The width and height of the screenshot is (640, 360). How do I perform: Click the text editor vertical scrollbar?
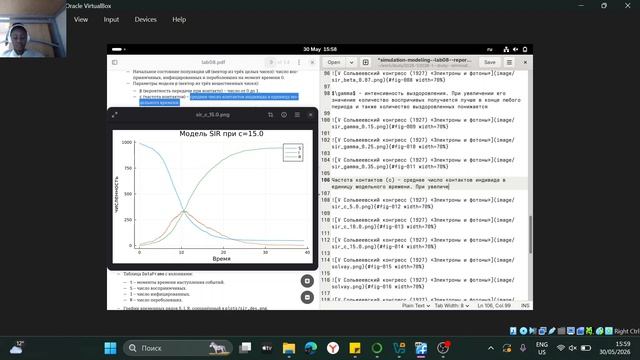pos(530,235)
